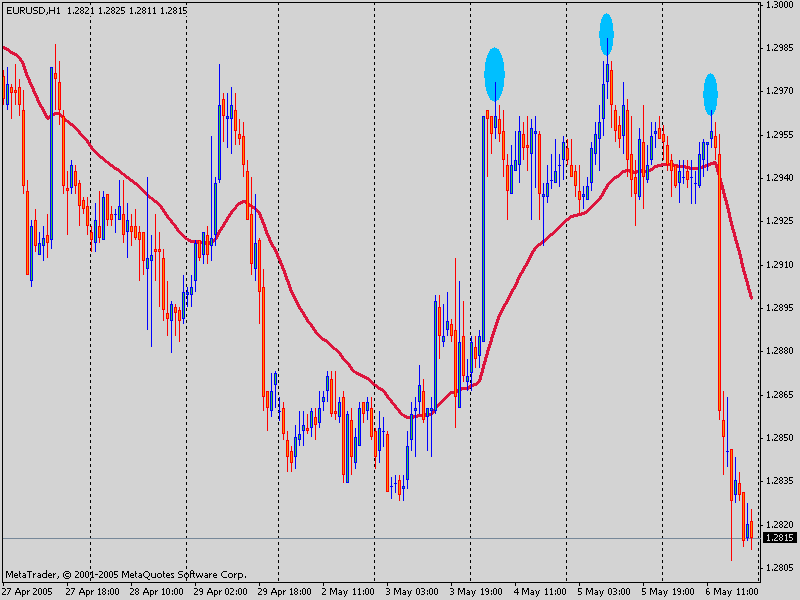
Task: Choose the 6 May 11:00 time label
Action: pos(732,592)
